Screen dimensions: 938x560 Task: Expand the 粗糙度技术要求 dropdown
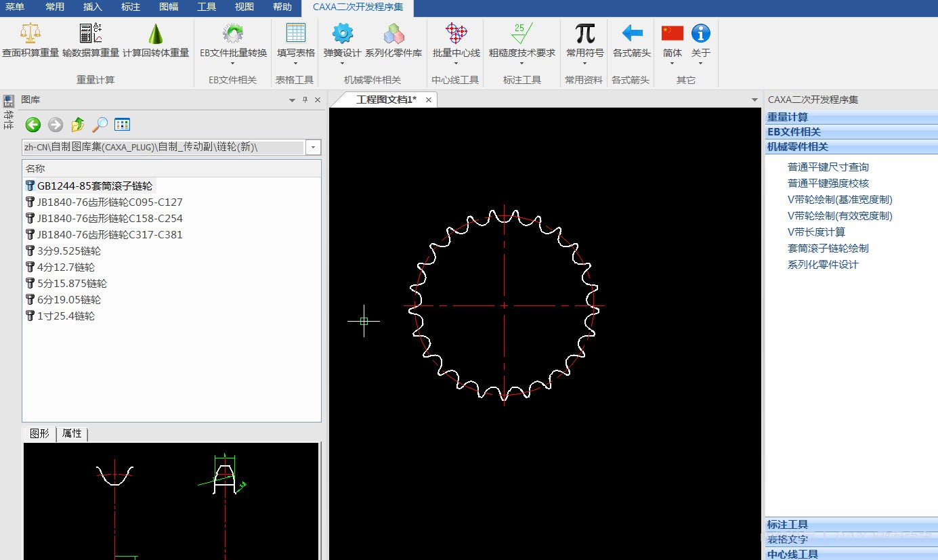point(521,64)
